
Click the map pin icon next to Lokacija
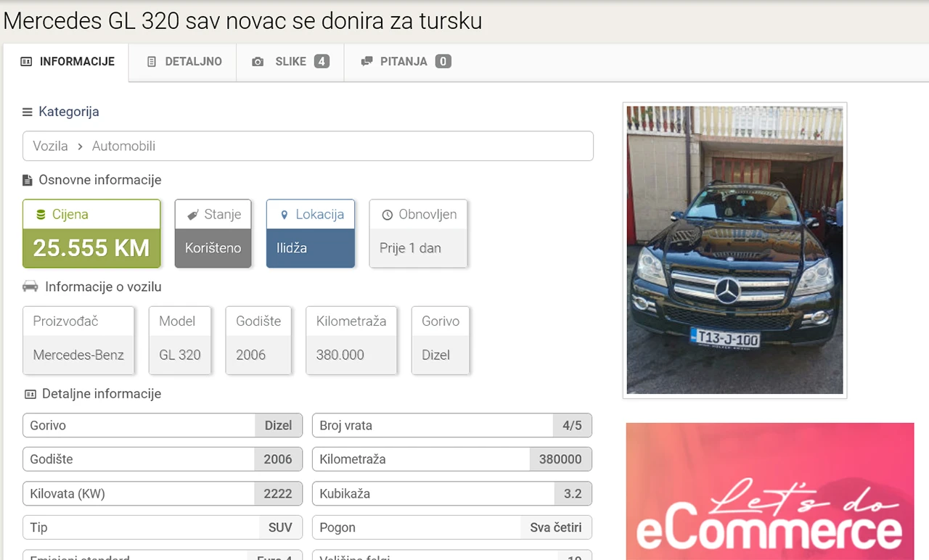[285, 215]
